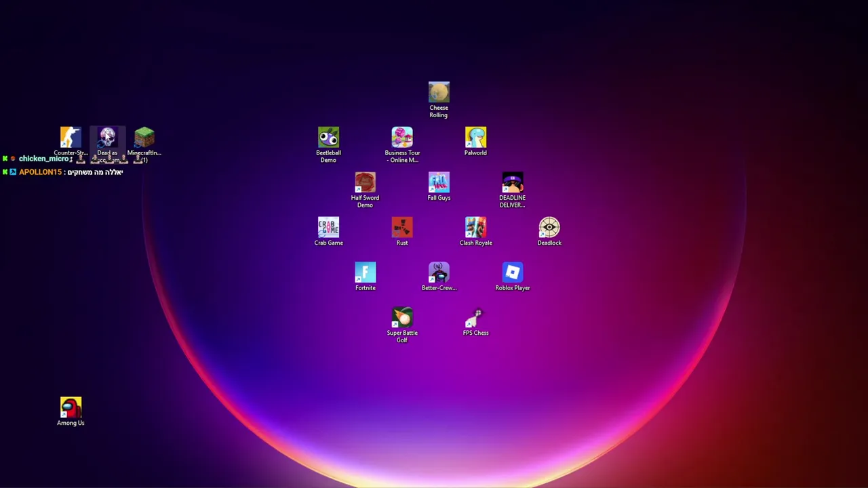The height and width of the screenshot is (488, 868).
Task: Click the Hebrew chat message by APOLLON15
Action: (x=95, y=172)
